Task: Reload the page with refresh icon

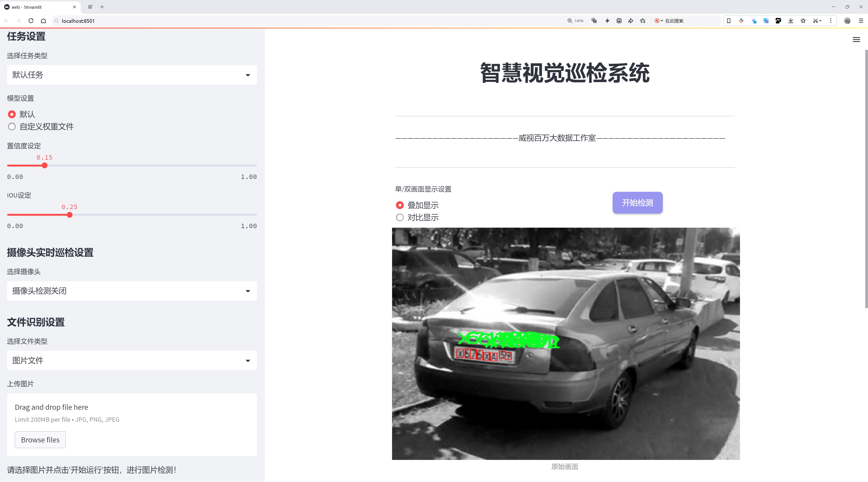Action: tap(31, 21)
